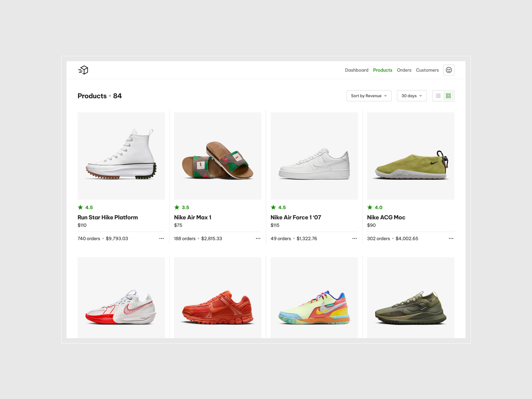The width and height of the screenshot is (532, 399).
Task: Switch to grid view
Action: tap(448, 96)
